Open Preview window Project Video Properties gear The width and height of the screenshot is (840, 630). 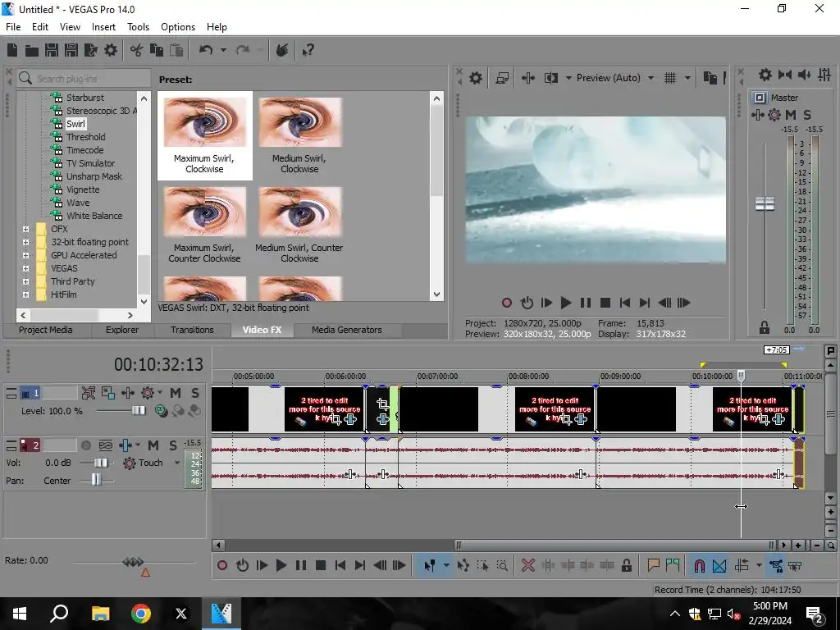[476, 78]
